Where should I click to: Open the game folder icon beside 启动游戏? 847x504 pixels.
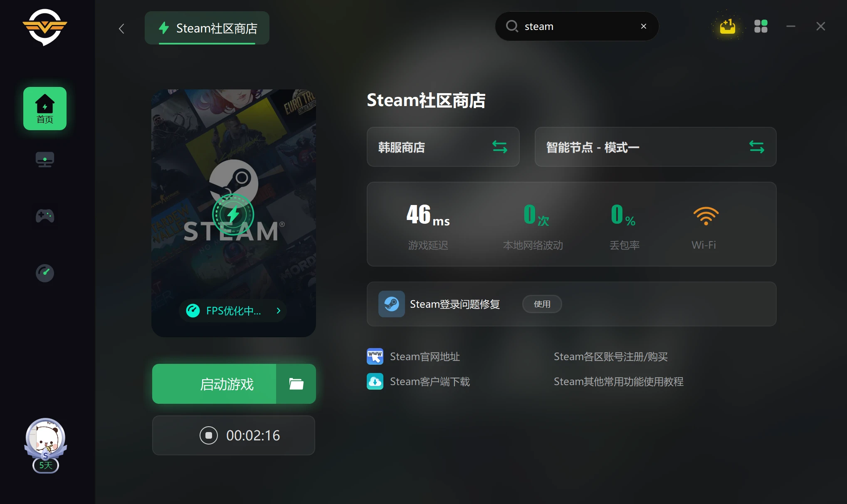click(x=296, y=383)
